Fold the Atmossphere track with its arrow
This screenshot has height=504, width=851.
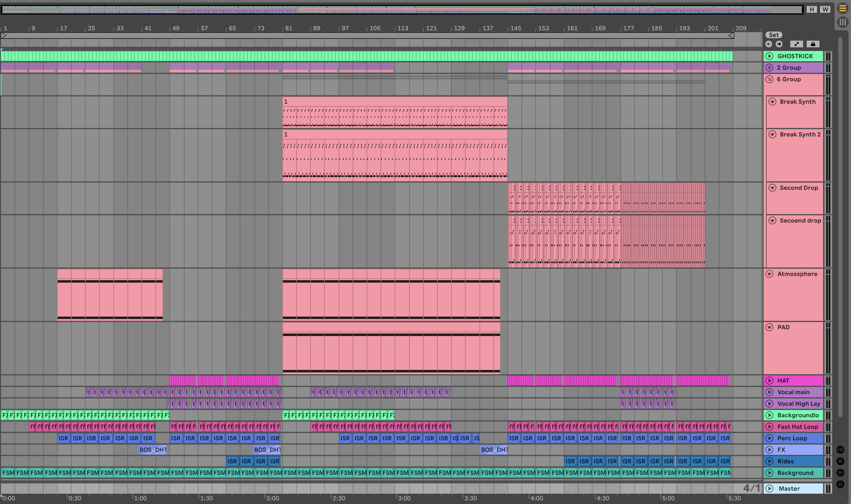(x=770, y=274)
